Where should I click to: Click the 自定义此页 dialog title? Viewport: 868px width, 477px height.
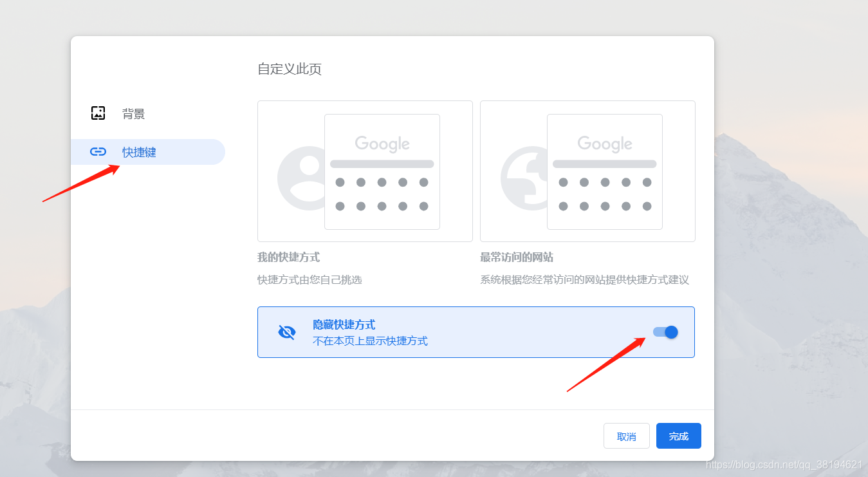[289, 69]
